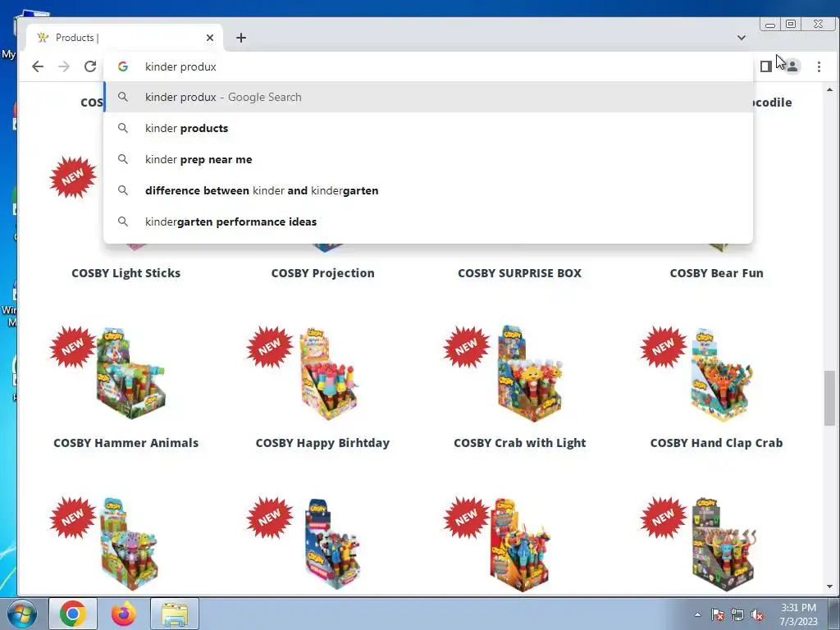The image size is (840, 630).
Task: Click the forward navigation arrow
Action: click(64, 66)
